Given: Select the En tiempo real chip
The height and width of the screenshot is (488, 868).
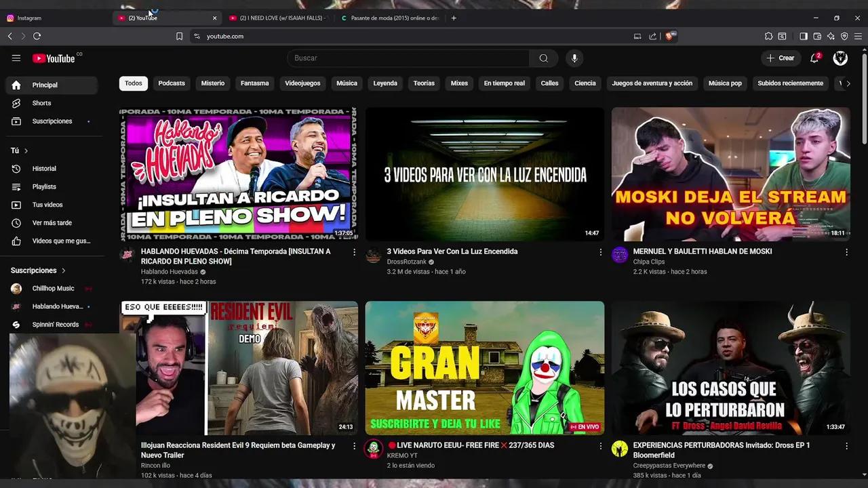Looking at the screenshot, I should click(505, 83).
